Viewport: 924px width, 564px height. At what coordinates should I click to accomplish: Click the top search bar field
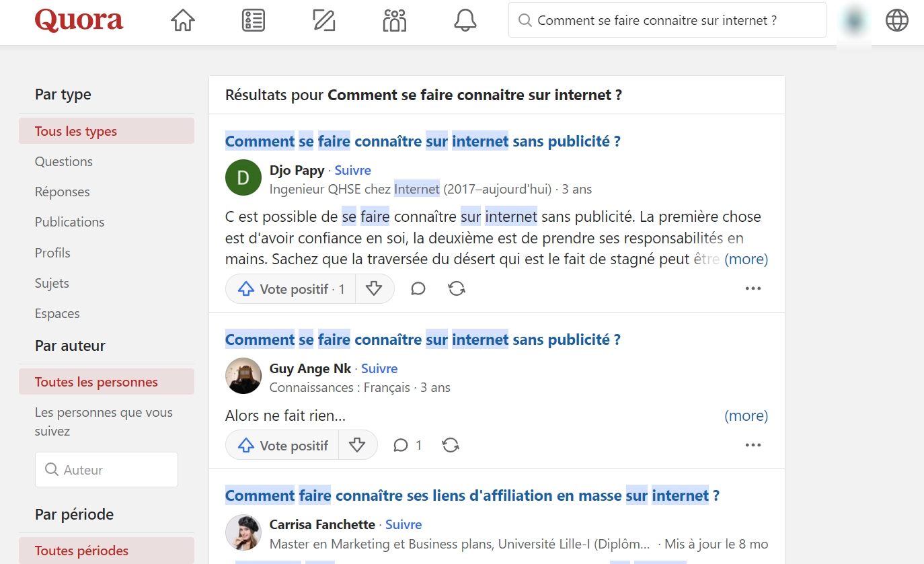pyautogui.click(x=667, y=20)
